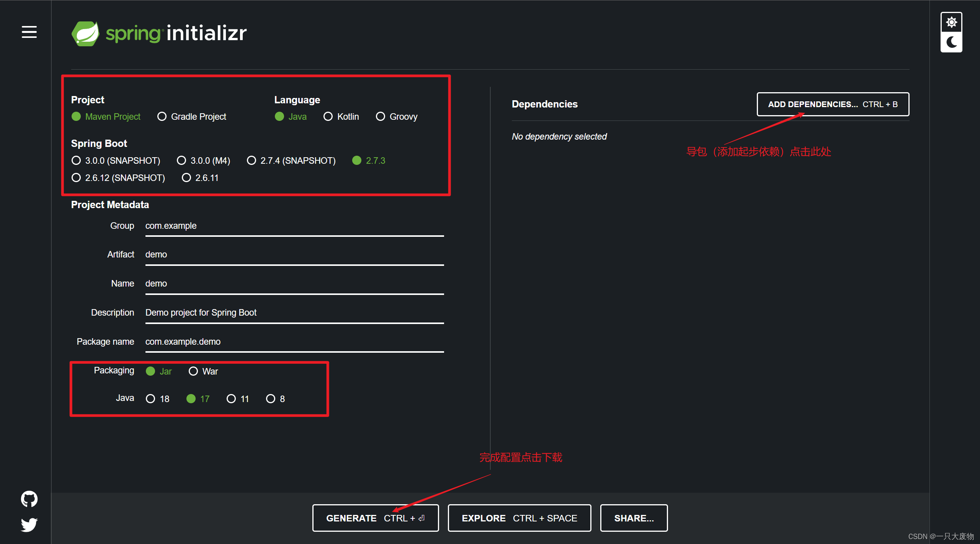Click 'No dependency selected' text

[x=559, y=137]
